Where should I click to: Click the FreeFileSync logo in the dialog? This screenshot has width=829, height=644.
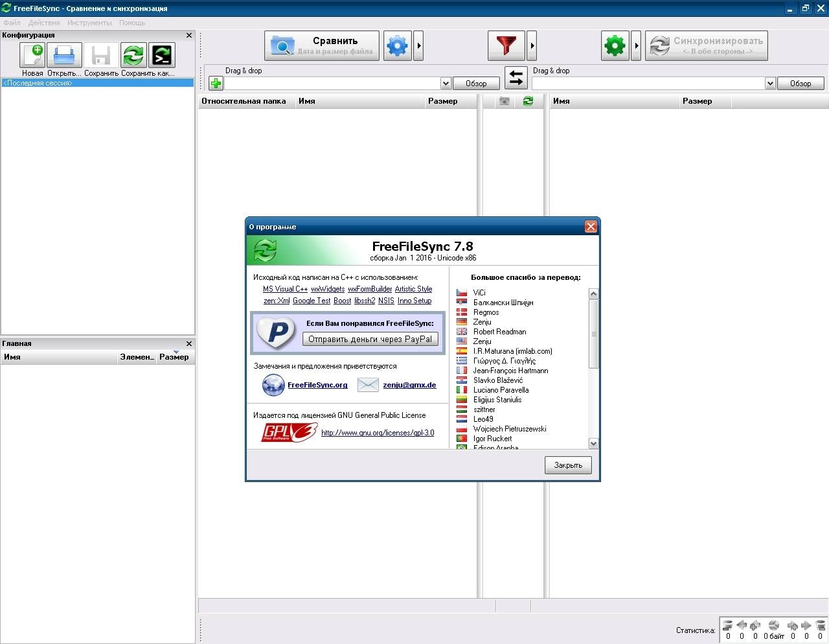coord(265,250)
